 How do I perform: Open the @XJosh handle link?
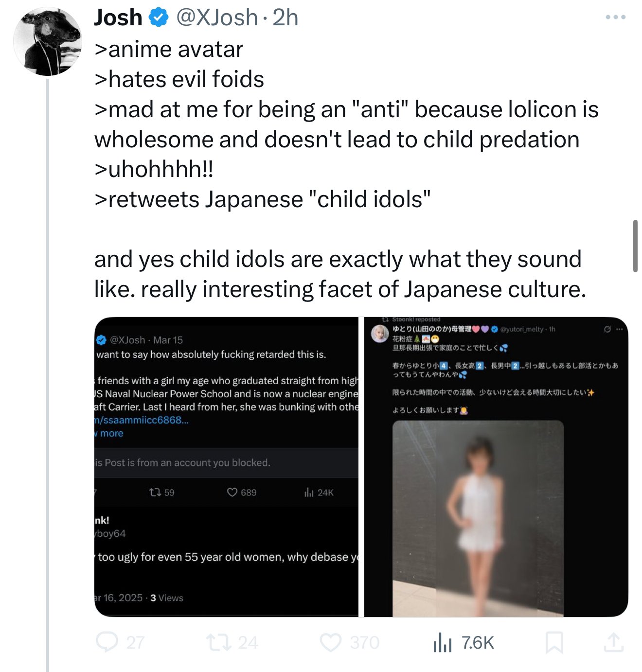[216, 18]
